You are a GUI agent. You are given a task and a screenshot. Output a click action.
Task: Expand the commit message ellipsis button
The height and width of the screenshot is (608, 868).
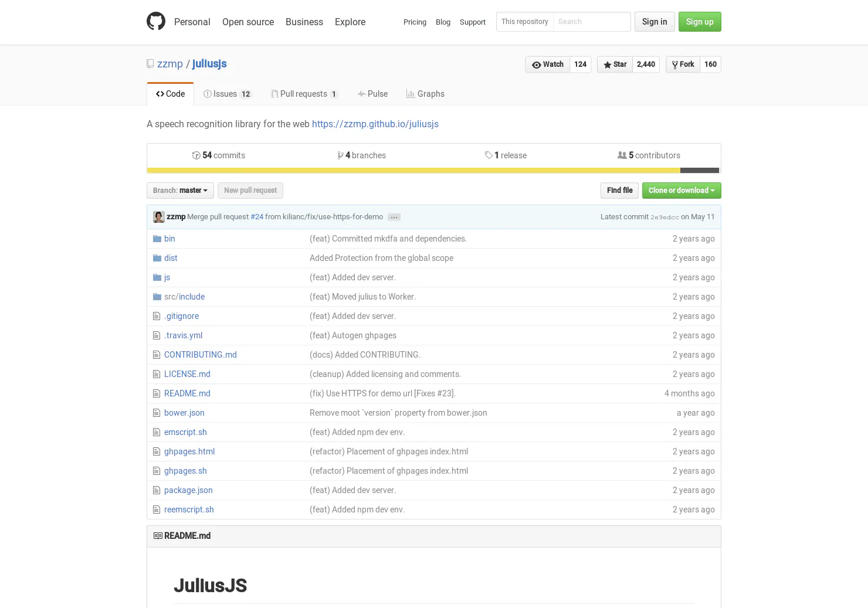click(394, 217)
